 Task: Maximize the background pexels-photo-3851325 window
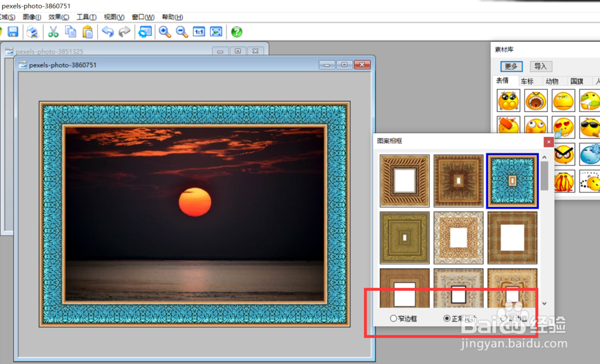238,51
